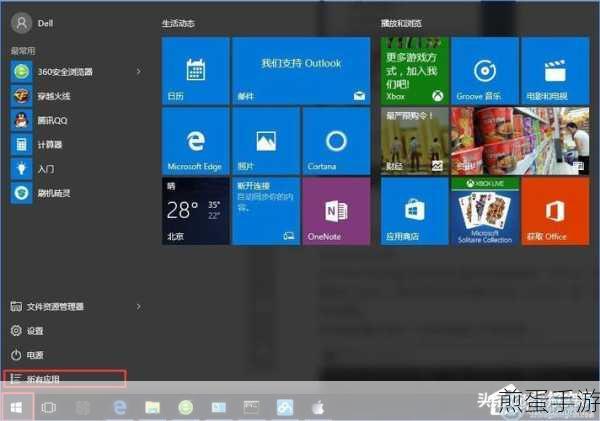Open the Groove 音乐 tile
600x421 pixels.
click(x=485, y=71)
